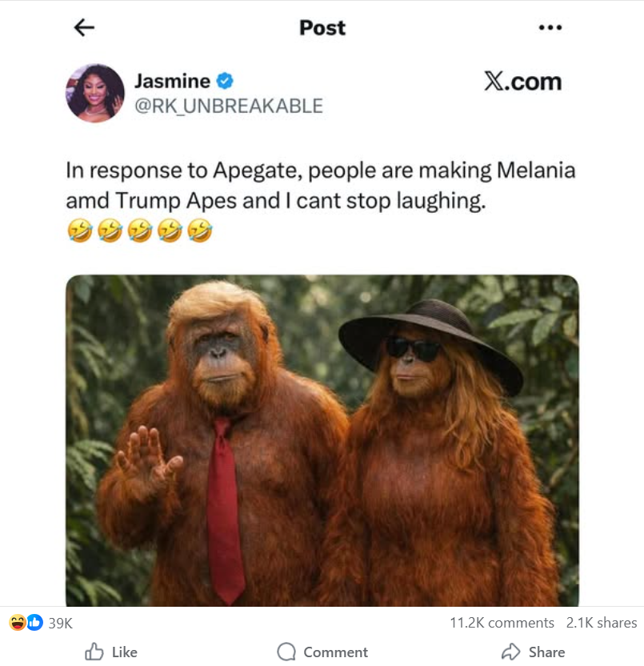
Task: Click the Share arrow icon
Action: click(x=510, y=652)
